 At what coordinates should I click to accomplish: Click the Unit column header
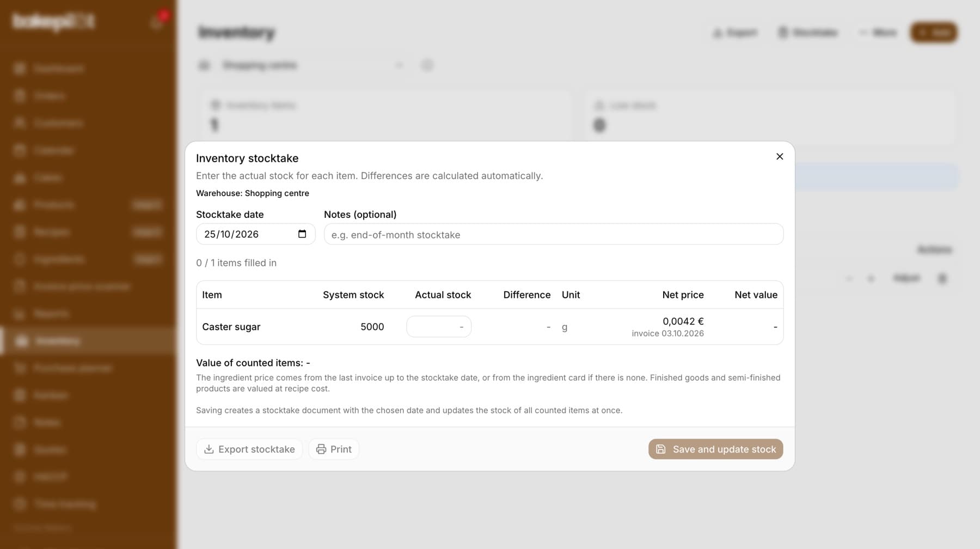[571, 295]
